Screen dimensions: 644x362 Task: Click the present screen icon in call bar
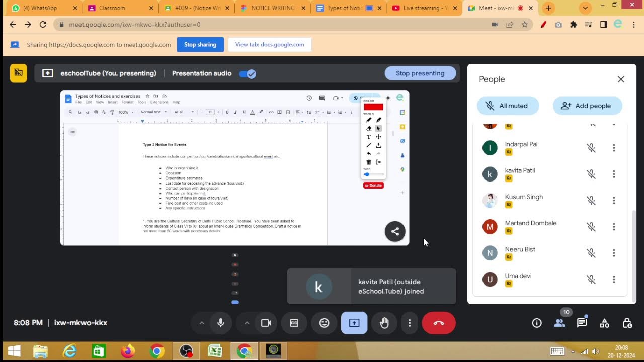pyautogui.click(x=354, y=323)
